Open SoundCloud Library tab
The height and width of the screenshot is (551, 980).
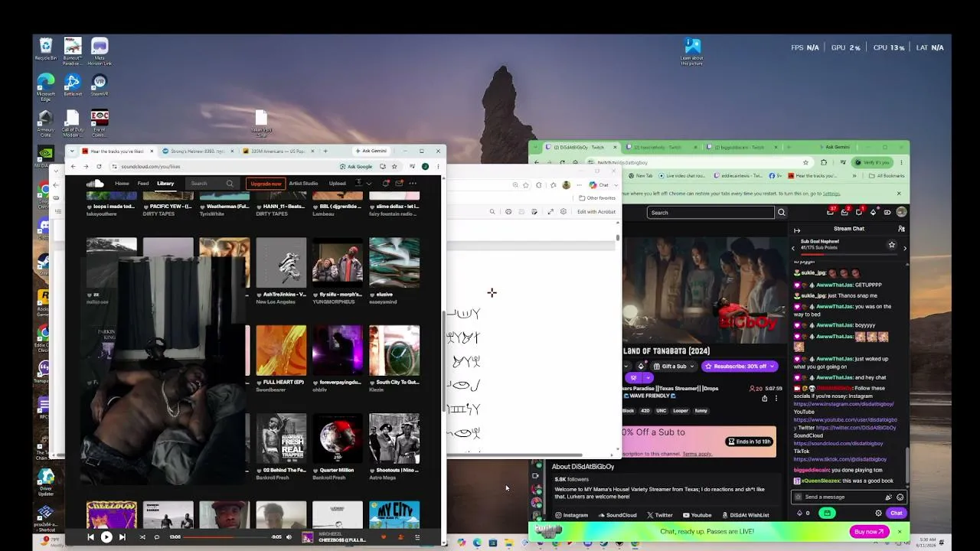pos(165,184)
